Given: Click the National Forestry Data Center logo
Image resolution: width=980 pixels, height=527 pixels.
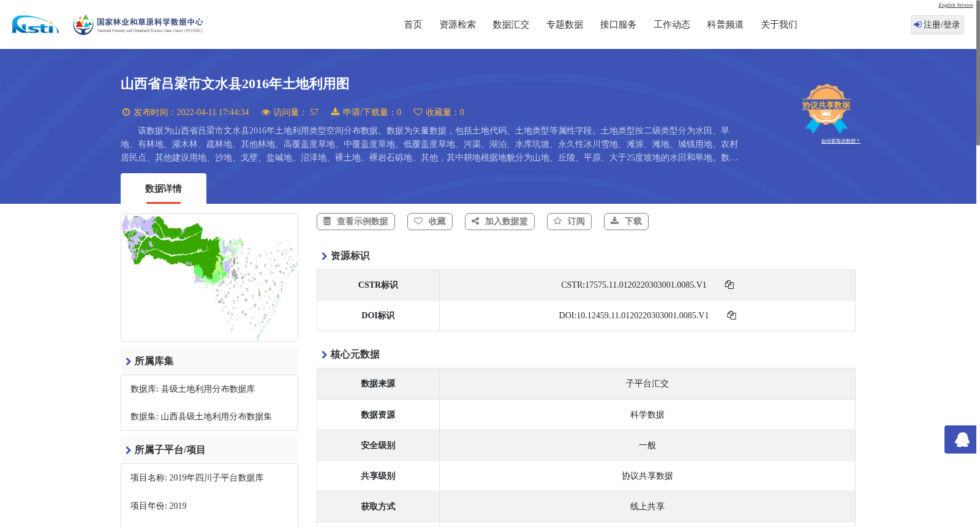Looking at the screenshot, I should [x=138, y=24].
